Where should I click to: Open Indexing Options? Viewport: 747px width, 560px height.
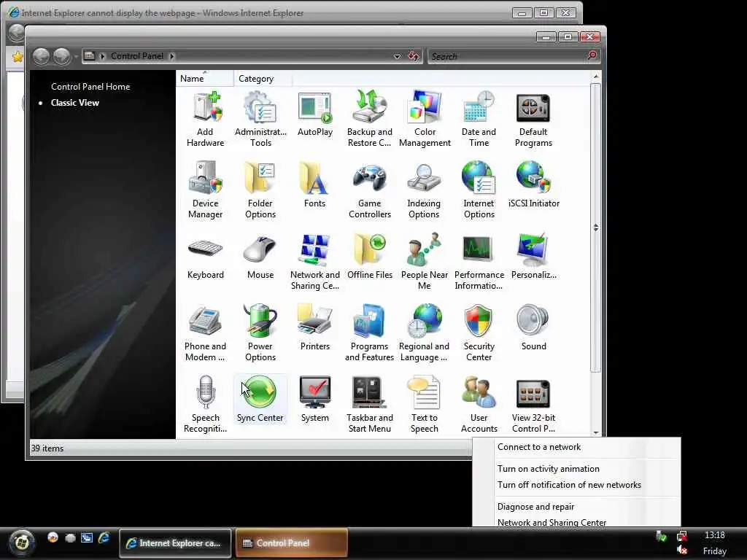coord(424,190)
